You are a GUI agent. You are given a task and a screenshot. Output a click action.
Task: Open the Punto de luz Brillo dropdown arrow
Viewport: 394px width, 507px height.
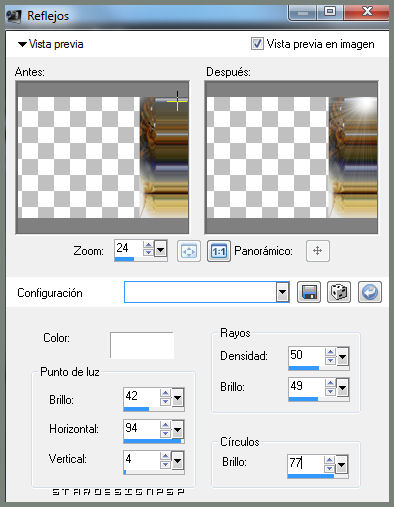coord(177,397)
